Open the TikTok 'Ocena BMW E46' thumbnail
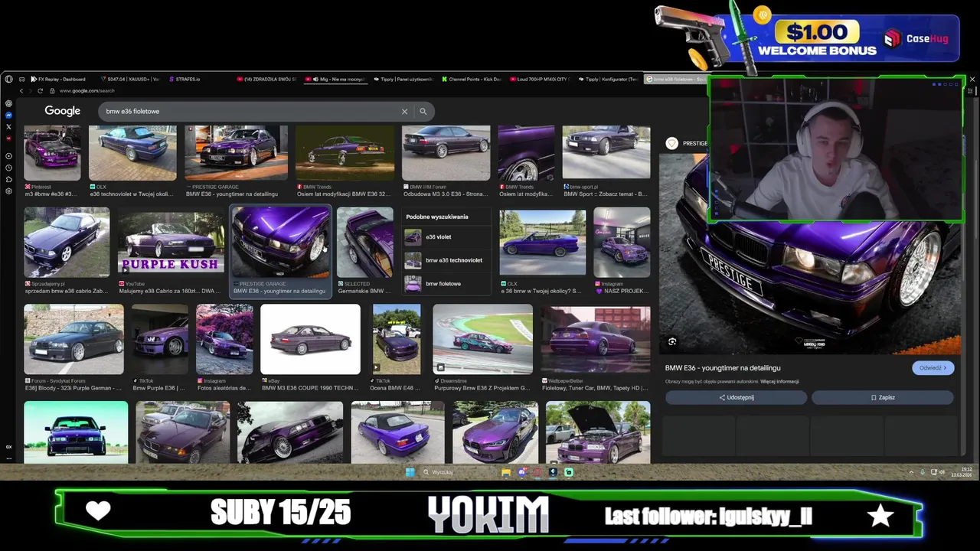980x551 pixels. tap(397, 340)
